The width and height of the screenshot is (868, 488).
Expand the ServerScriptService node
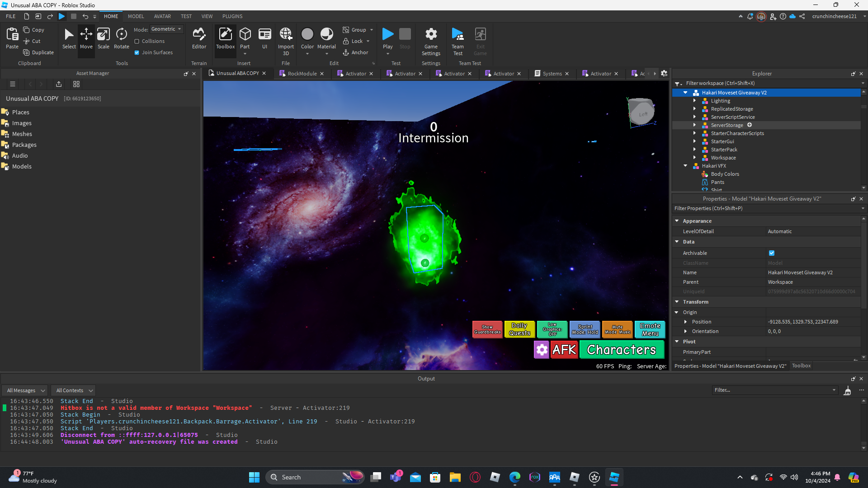point(694,117)
